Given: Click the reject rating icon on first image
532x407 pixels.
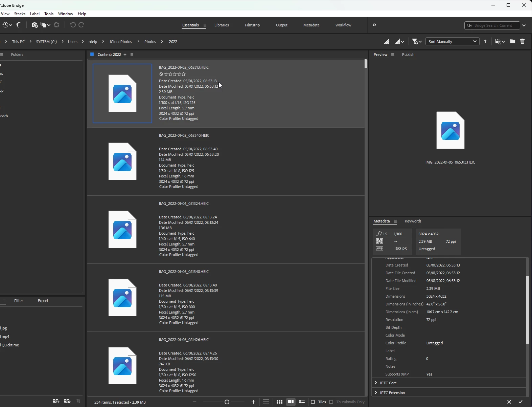Looking at the screenshot, I should pos(161,74).
